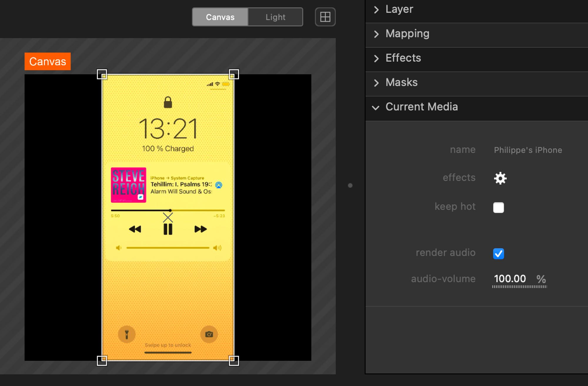588x386 pixels.
Task: Click the grid layout view icon
Action: click(x=325, y=17)
